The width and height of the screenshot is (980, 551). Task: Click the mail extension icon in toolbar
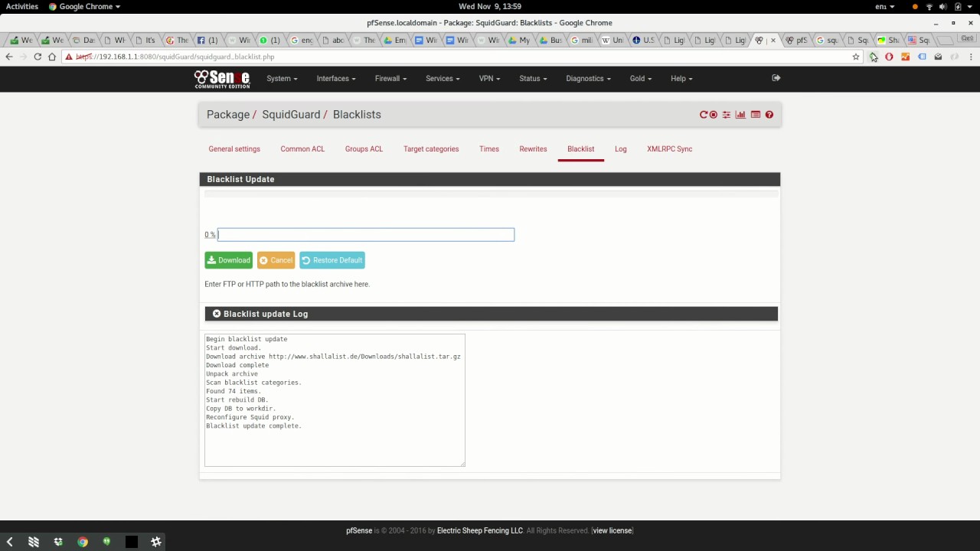click(x=938, y=57)
